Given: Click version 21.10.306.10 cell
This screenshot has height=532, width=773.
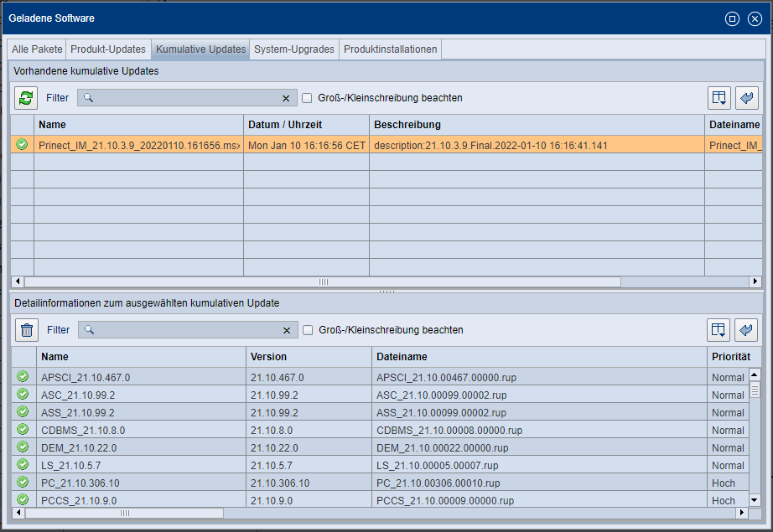Looking at the screenshot, I should tap(309, 483).
